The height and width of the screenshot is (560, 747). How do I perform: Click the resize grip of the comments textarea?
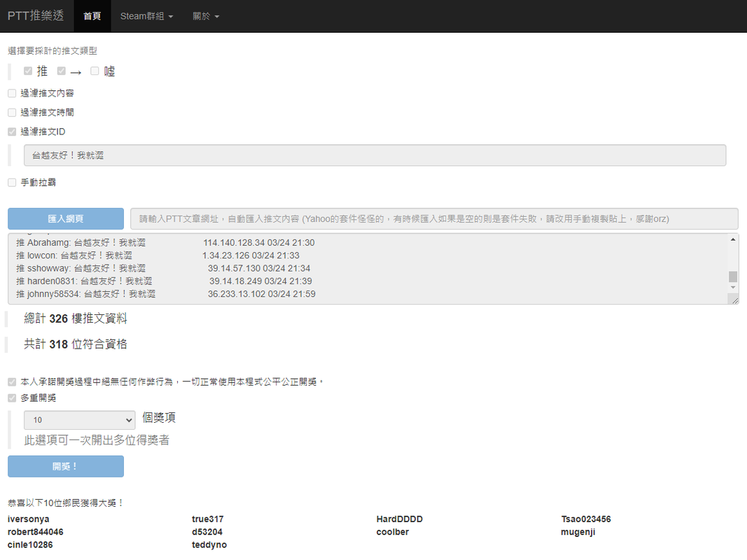click(x=734, y=300)
